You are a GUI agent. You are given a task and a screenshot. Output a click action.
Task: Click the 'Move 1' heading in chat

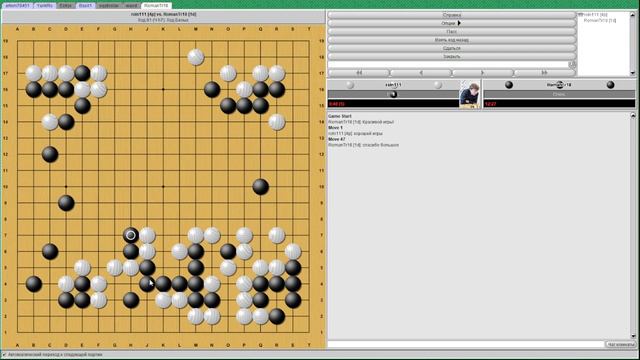[x=337, y=128]
